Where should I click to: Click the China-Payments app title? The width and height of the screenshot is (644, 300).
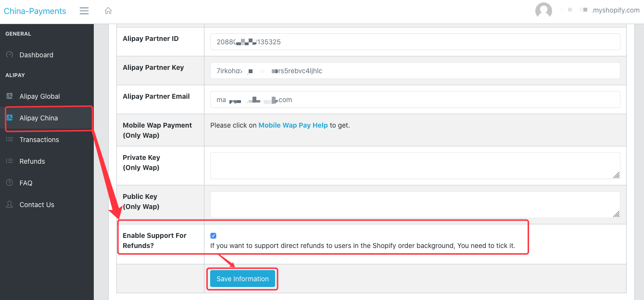[34, 10]
